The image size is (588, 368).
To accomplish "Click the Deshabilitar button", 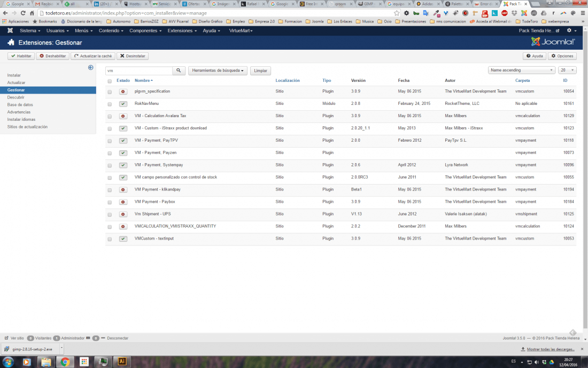I will [x=52, y=56].
